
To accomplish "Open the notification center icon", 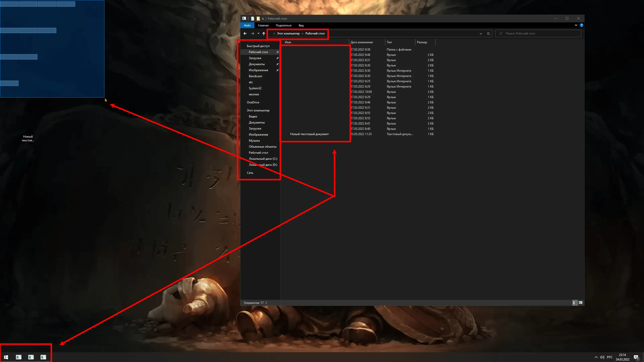I will click(636, 357).
